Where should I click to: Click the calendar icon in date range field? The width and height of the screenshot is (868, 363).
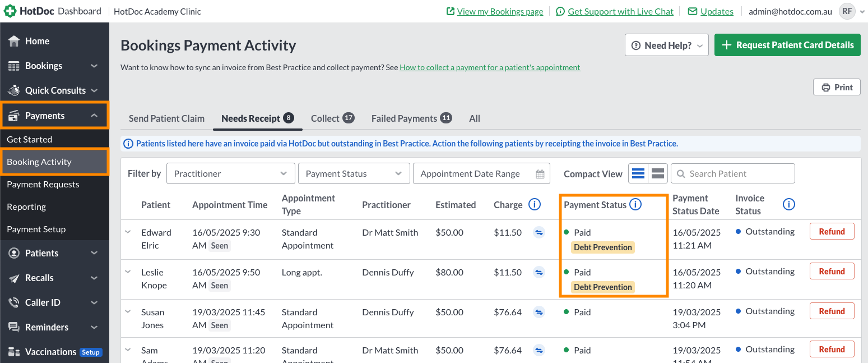pos(540,174)
